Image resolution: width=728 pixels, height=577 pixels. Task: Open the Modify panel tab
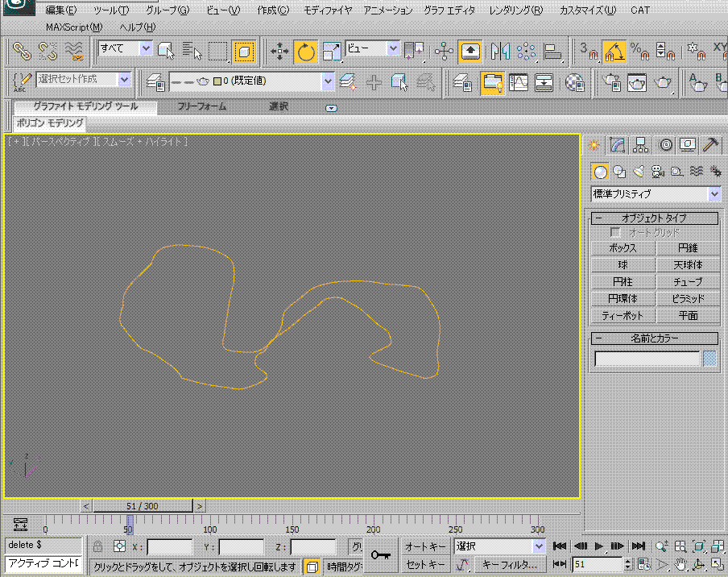(x=618, y=145)
